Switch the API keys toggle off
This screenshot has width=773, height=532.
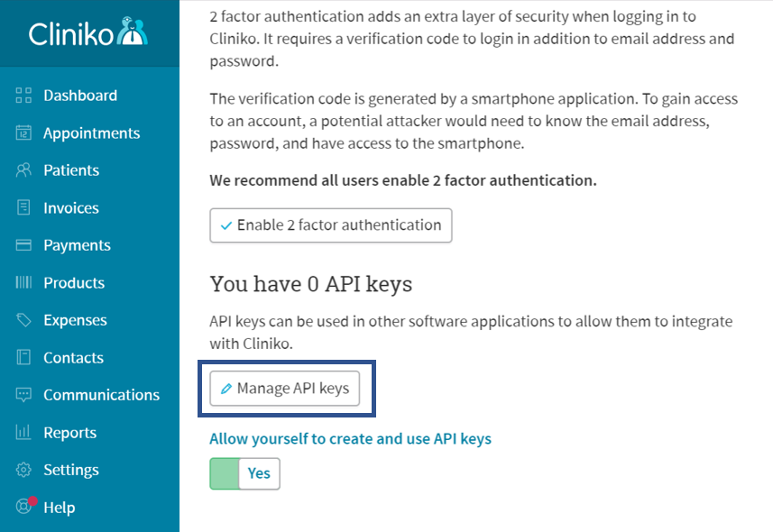coord(244,473)
